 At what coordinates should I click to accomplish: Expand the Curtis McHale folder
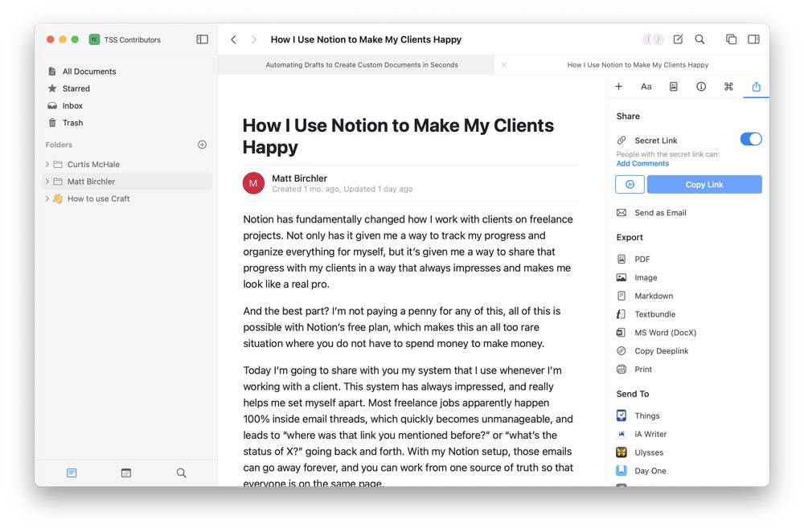(47, 165)
